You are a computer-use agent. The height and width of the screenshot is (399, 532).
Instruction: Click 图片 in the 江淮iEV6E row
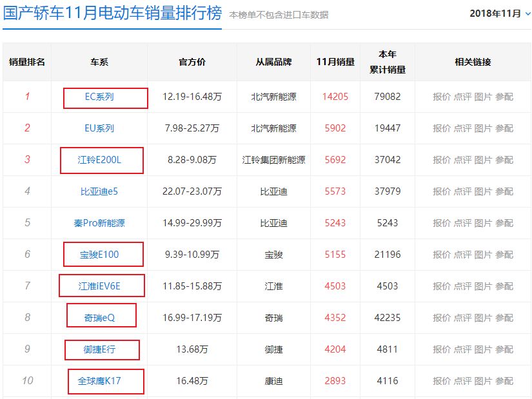(x=483, y=286)
